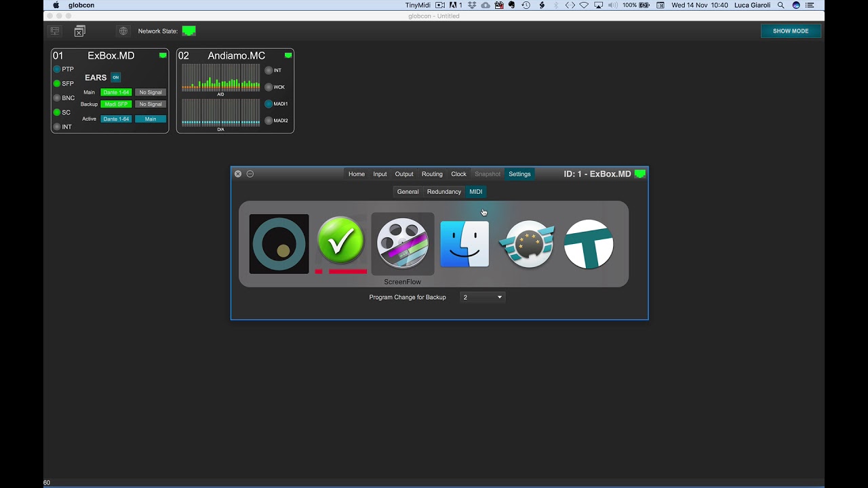Switch to the Clock tab

[459, 174]
